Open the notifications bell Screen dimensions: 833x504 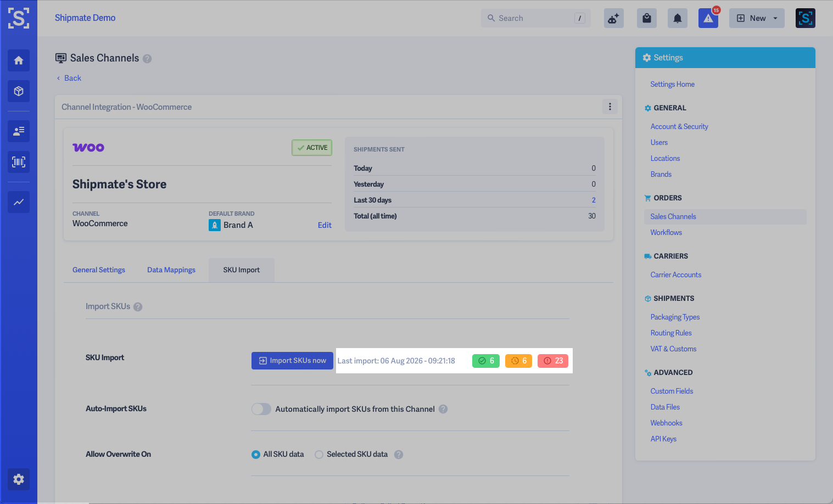(x=678, y=18)
